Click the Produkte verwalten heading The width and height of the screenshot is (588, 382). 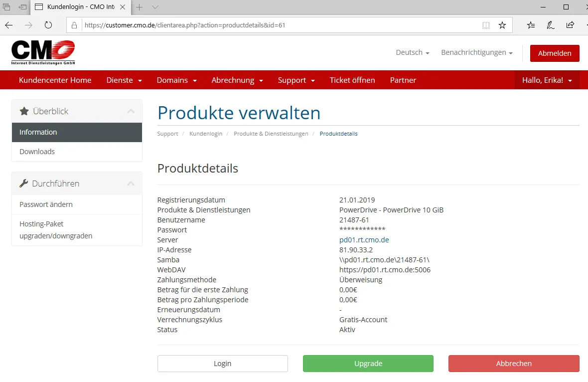[x=239, y=113]
